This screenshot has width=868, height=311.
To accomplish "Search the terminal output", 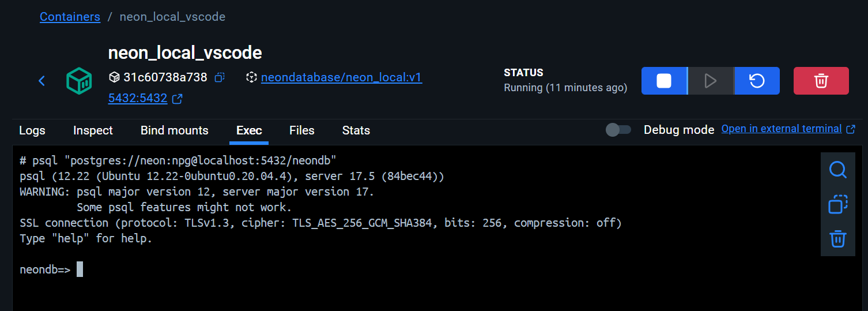I will click(837, 170).
